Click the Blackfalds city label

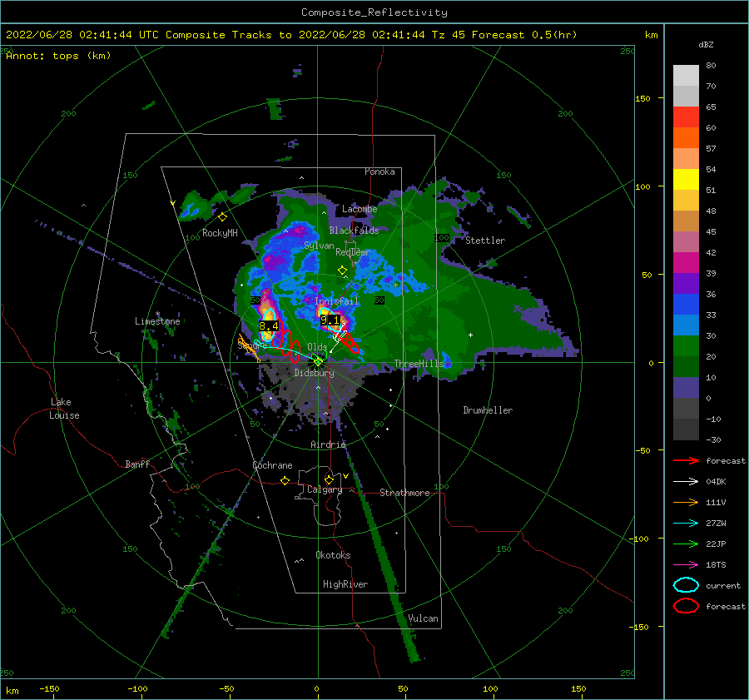(x=354, y=231)
